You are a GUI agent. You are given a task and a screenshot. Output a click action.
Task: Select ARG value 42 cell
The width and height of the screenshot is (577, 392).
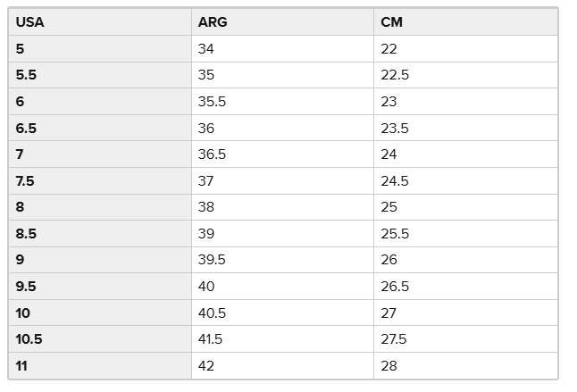[x=206, y=365]
